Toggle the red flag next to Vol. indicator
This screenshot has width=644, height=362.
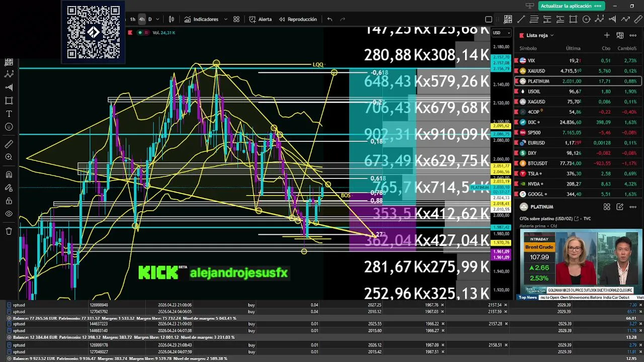click(x=130, y=33)
